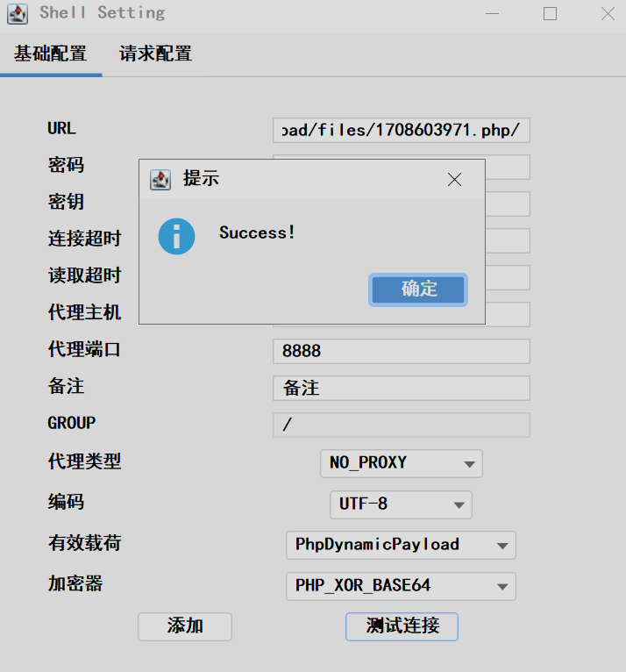Click the 有效载荷 label
Image resolution: width=626 pixels, height=672 pixels.
coord(84,543)
